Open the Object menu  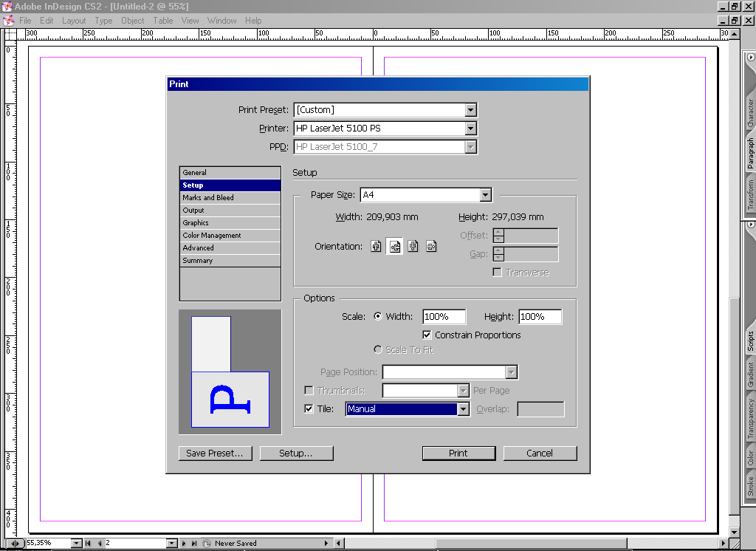click(x=133, y=21)
